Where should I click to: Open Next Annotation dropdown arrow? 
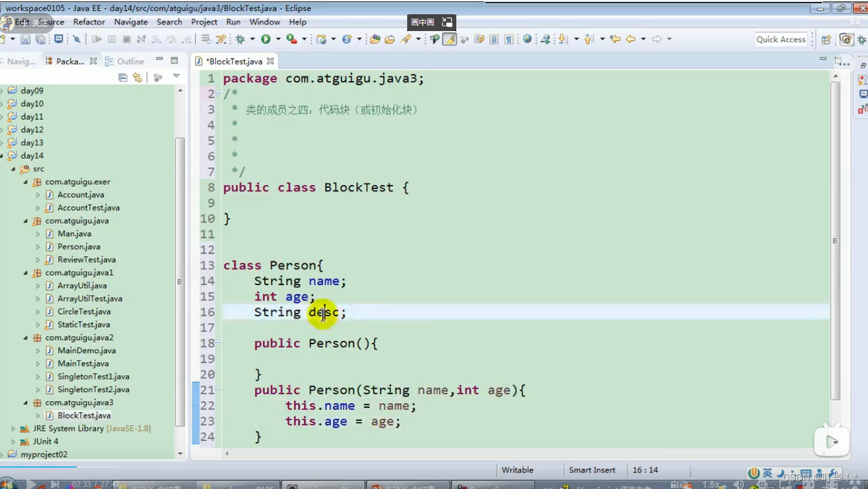click(x=575, y=39)
